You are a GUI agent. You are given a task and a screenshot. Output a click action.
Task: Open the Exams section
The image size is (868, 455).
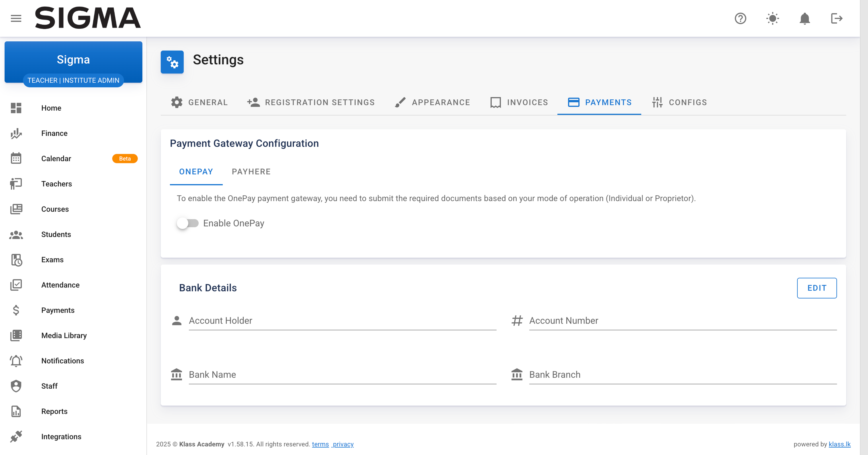pos(52,260)
